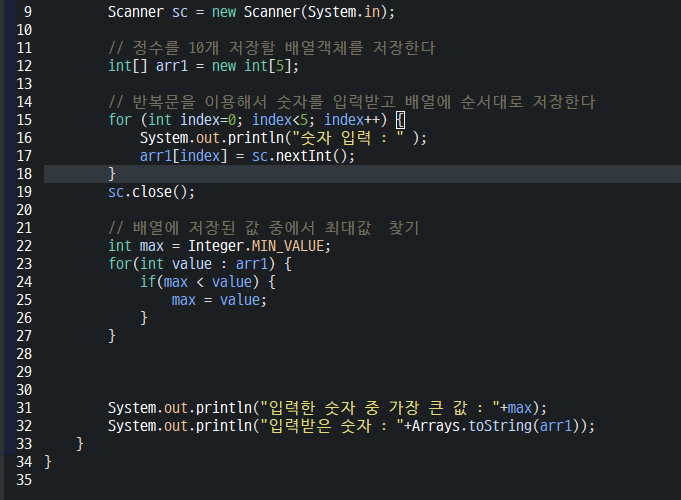The height and width of the screenshot is (500, 681).
Task: Click the highlighted opening brace on line 15
Action: [x=400, y=120]
